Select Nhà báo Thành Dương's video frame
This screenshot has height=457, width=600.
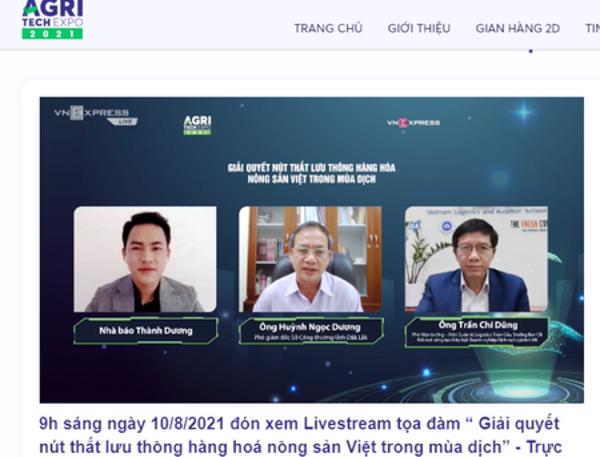point(145,259)
